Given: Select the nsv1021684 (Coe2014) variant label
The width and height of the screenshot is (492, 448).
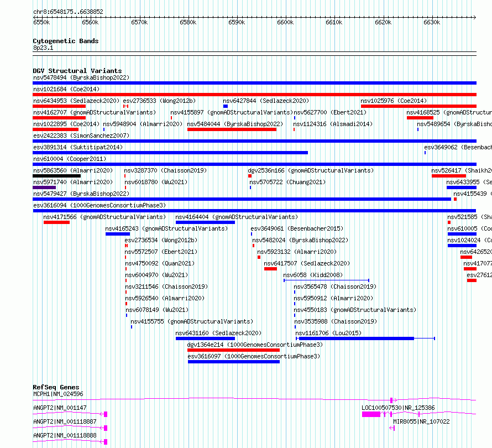Looking at the screenshot, I should point(66,89).
